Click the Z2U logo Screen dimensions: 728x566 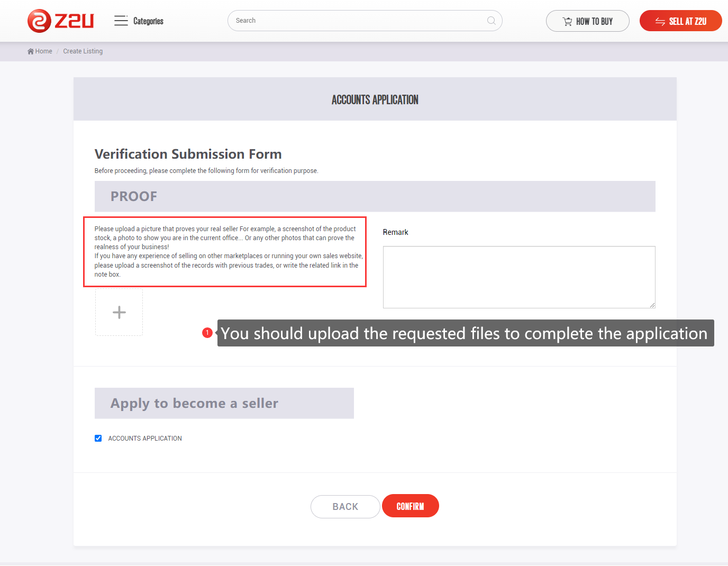(x=60, y=21)
